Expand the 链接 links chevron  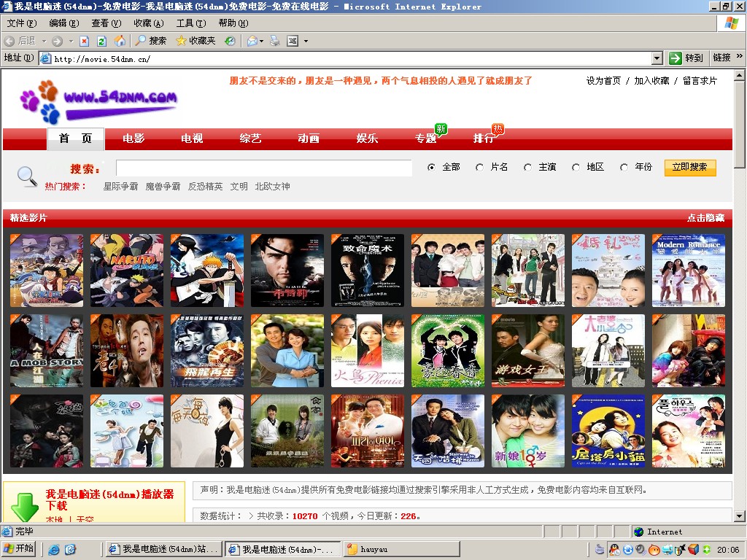[740, 56]
